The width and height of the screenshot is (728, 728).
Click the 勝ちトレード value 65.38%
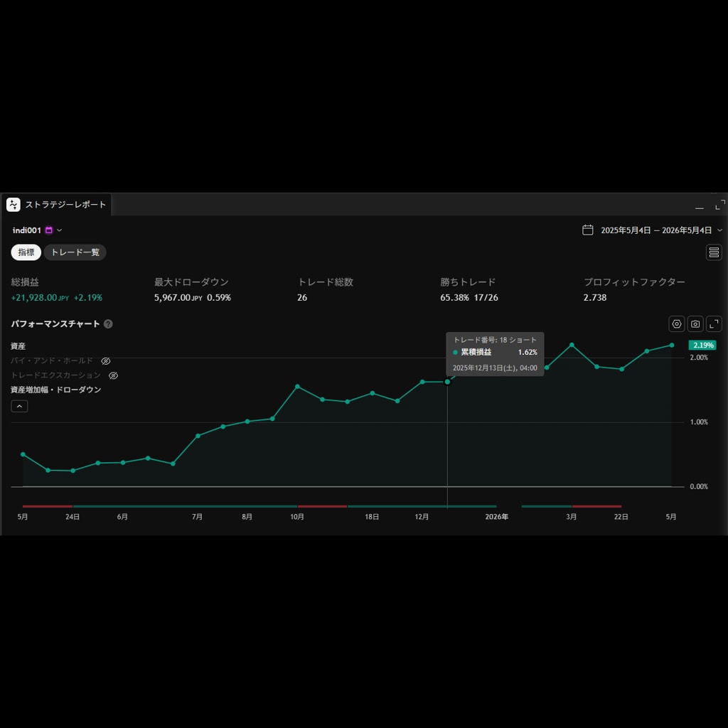click(454, 298)
